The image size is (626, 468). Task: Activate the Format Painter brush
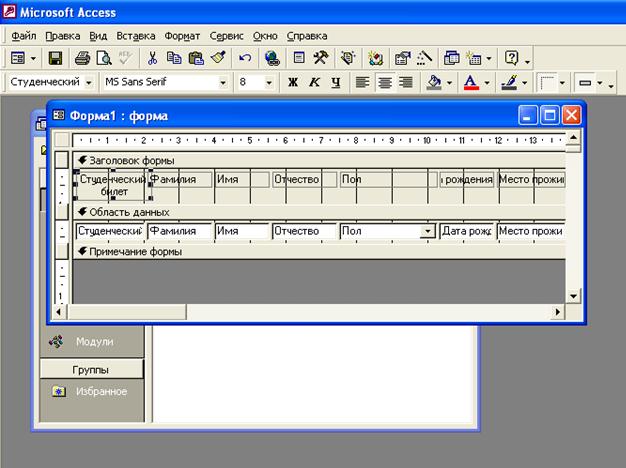point(218,58)
